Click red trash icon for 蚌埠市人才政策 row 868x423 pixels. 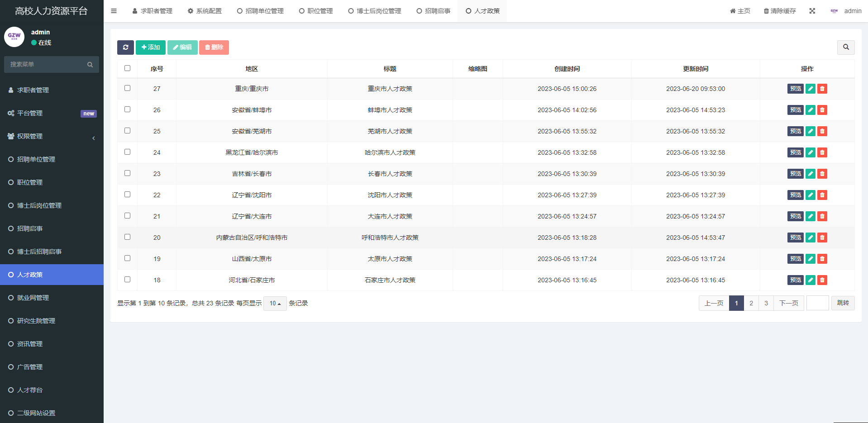point(822,110)
